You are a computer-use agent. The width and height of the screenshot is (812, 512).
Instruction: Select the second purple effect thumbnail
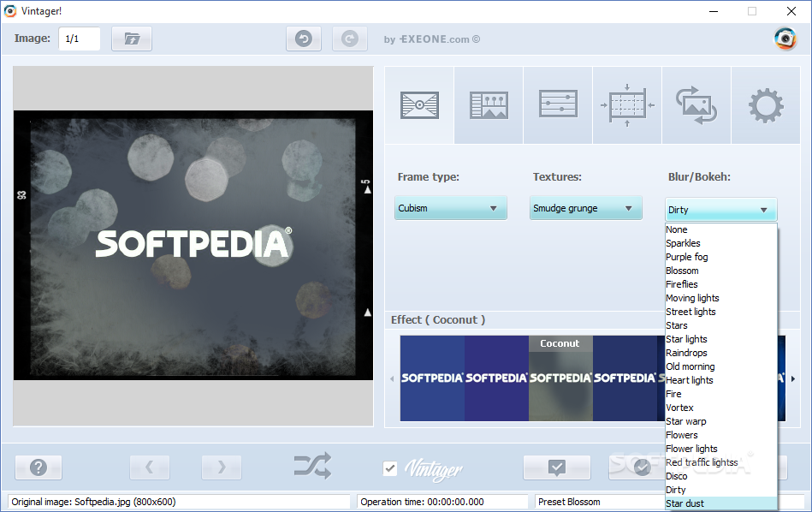tap(496, 378)
